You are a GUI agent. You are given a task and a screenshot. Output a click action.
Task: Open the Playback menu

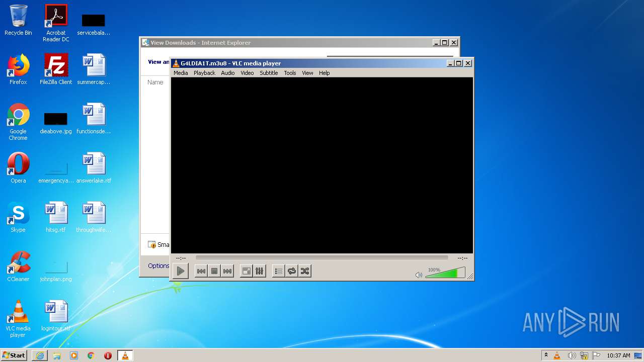[204, 73]
